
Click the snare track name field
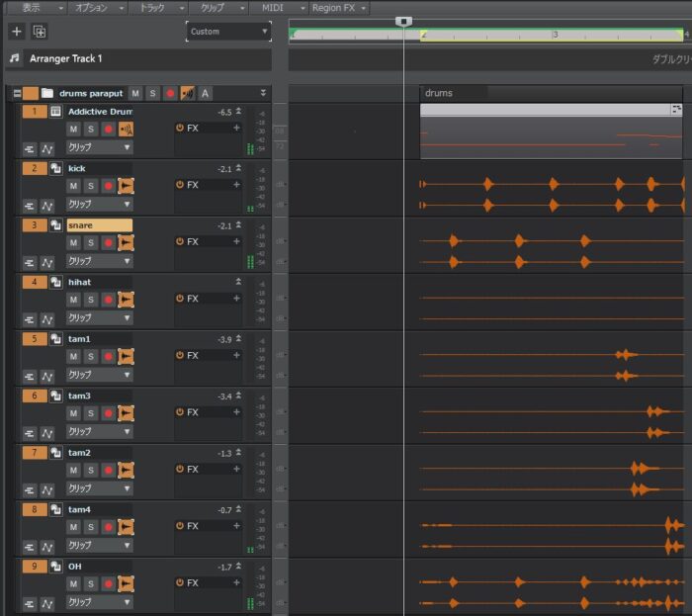pyautogui.click(x=99, y=225)
